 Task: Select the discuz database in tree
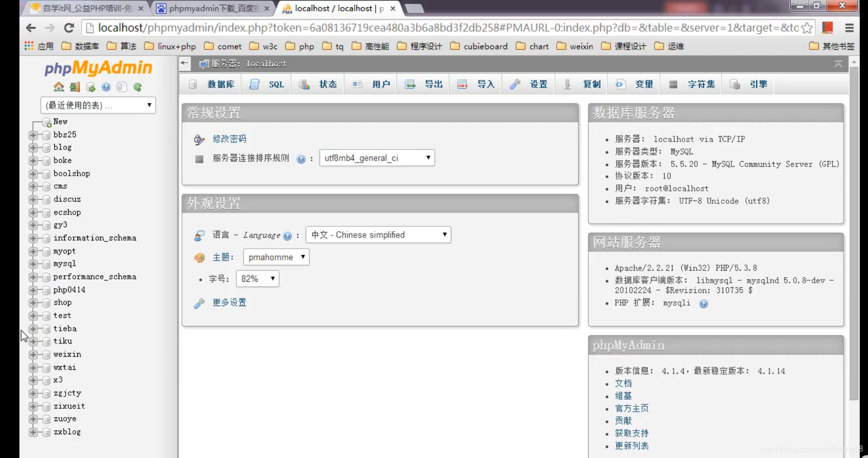pos(67,199)
